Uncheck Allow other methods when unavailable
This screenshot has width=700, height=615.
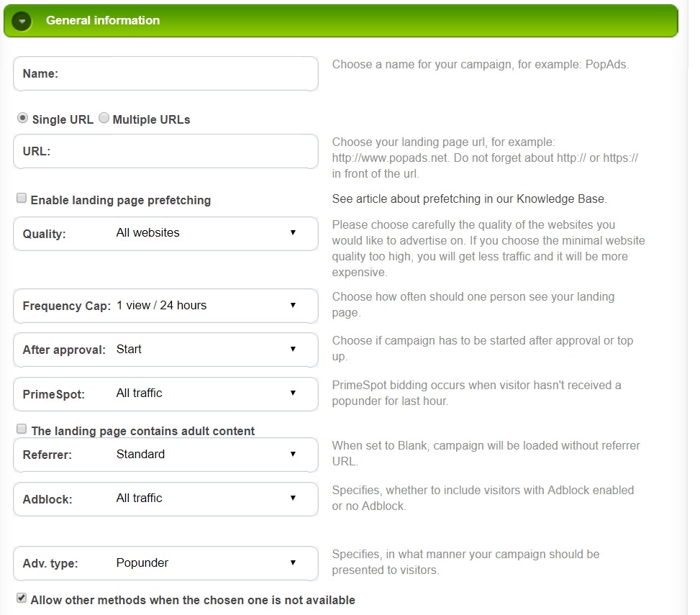point(22,598)
